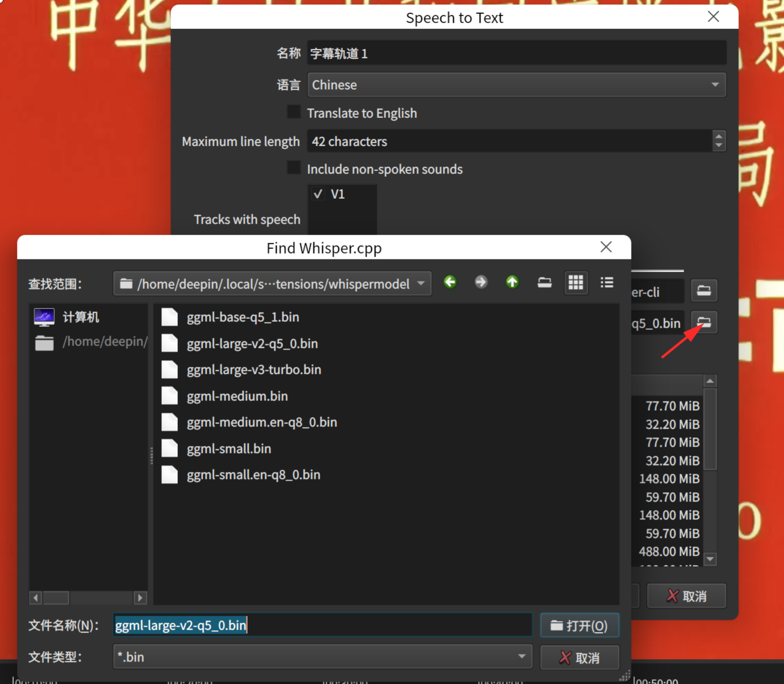Navigate up to parent directory

pyautogui.click(x=512, y=282)
